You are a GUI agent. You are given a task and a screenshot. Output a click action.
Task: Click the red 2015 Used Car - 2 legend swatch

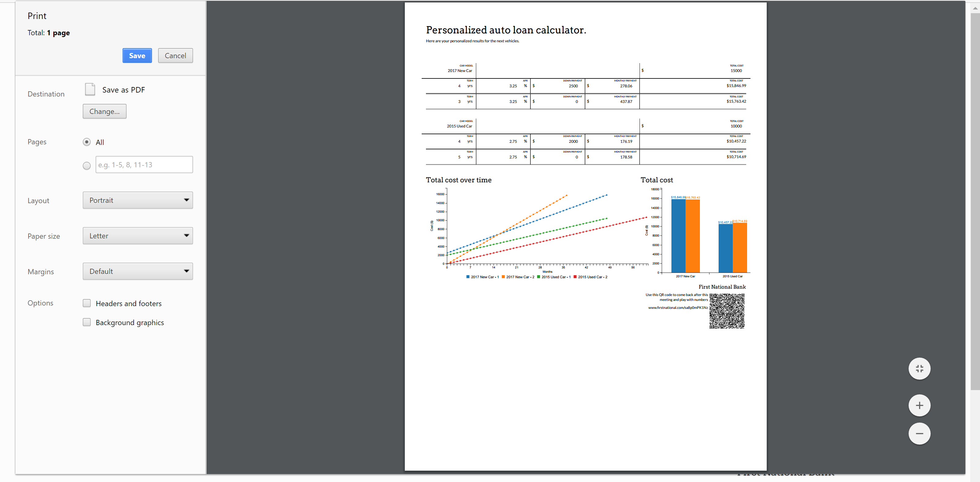(x=575, y=277)
